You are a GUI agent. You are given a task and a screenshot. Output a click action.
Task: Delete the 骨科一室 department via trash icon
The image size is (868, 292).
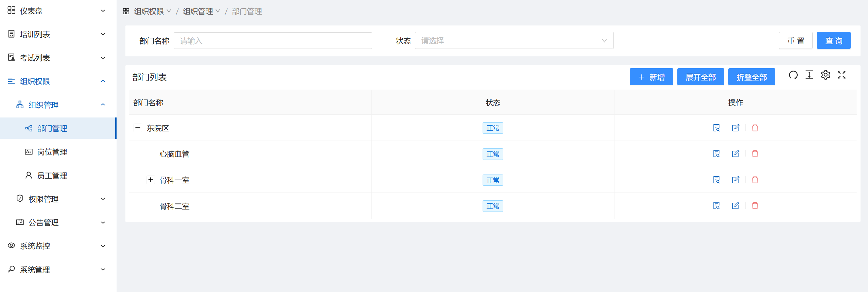point(755,180)
